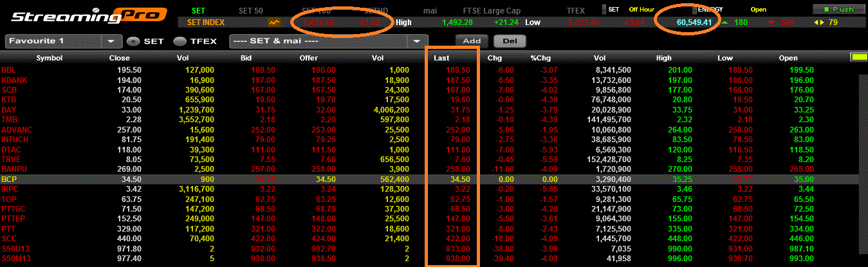The height and width of the screenshot is (267, 868).
Task: Select the SCC symbol row
Action: point(430,239)
